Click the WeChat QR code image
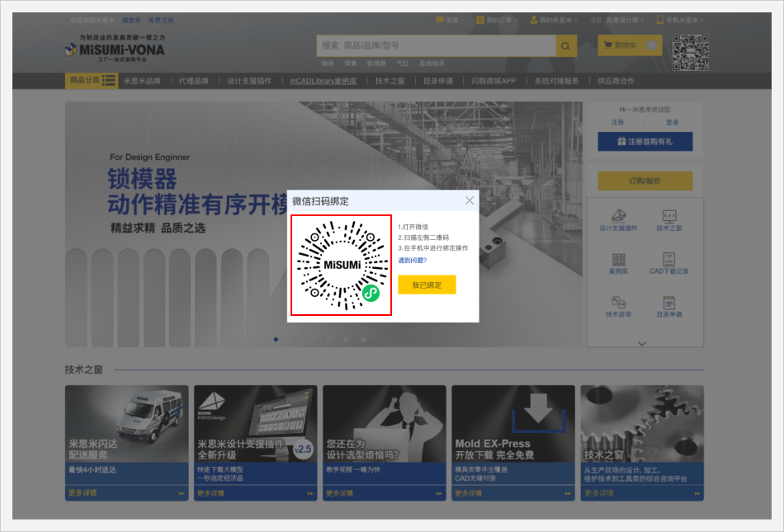 coord(341,266)
